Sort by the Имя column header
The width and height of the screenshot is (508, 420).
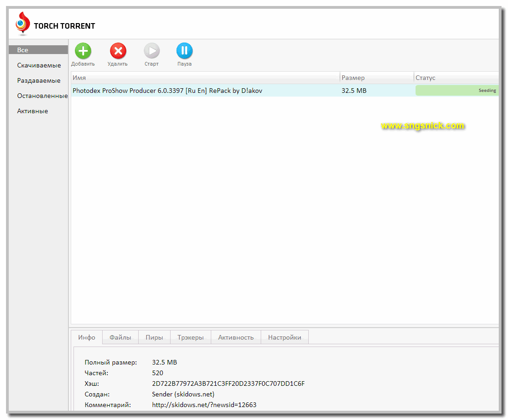(205, 78)
